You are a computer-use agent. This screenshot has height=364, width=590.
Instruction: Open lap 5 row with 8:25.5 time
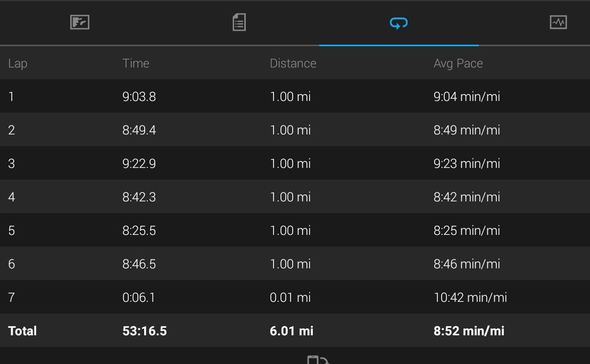[295, 230]
